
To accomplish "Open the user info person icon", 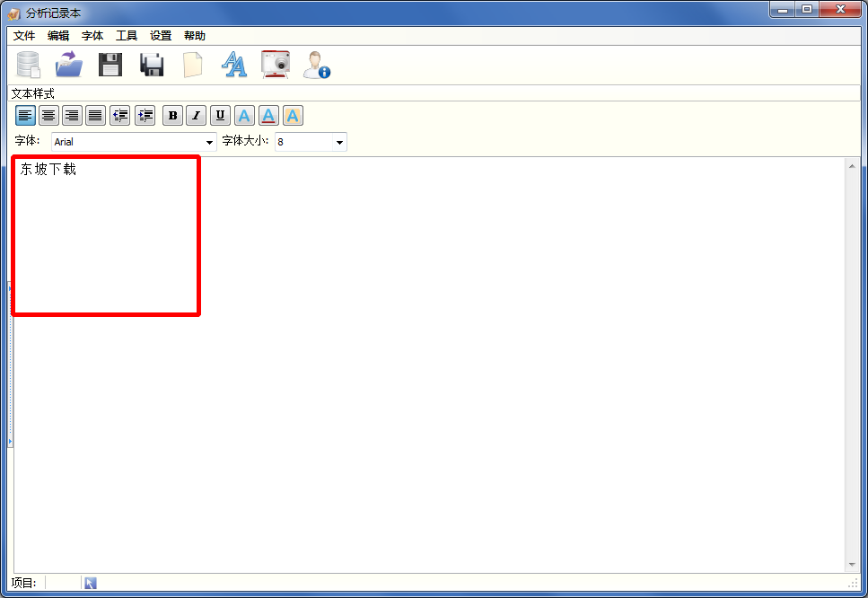I will [317, 65].
